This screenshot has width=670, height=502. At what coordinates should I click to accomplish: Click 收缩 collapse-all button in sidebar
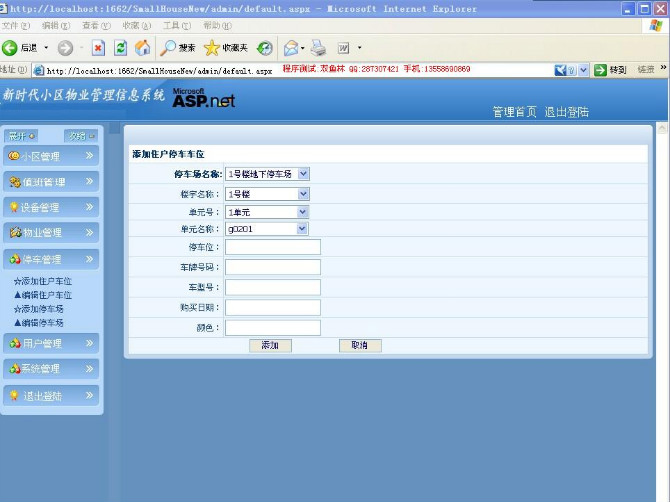point(80,136)
